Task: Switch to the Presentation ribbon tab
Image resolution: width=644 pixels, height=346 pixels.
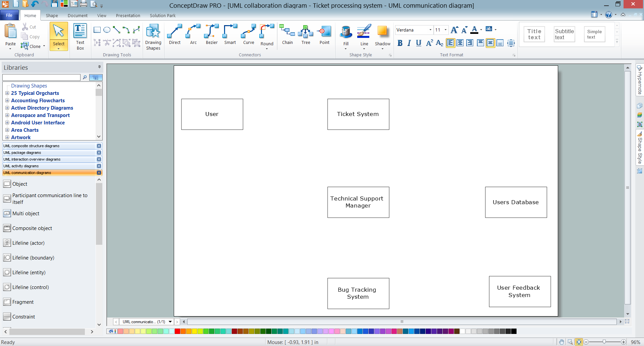Action: click(128, 15)
